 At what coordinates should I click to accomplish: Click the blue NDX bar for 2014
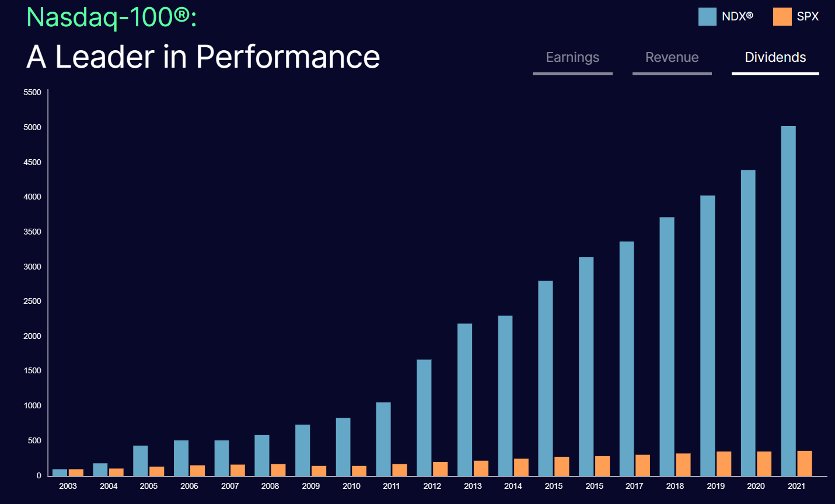coord(505,395)
